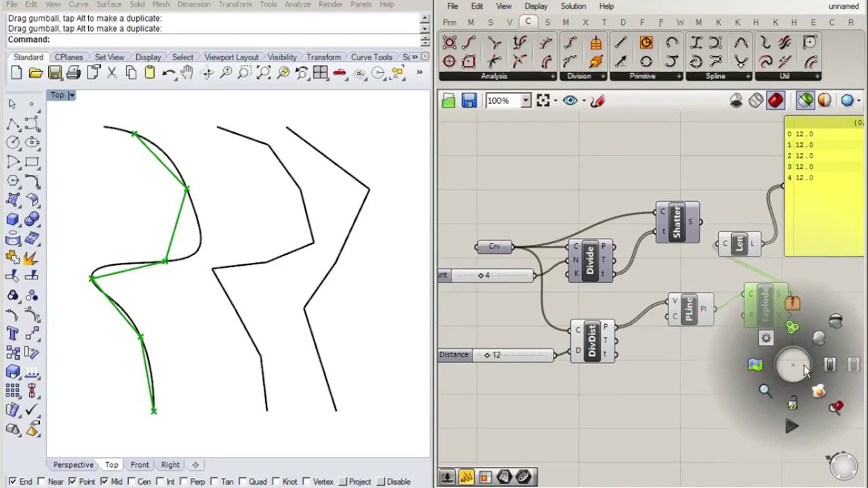The image size is (868, 488).
Task: Toggle the Mid osnap checkbox
Action: click(104, 482)
